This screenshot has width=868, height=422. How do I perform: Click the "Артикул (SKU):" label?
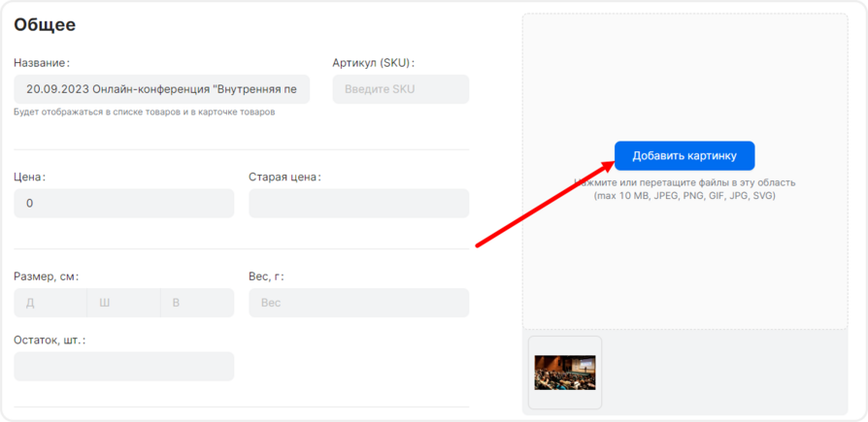coord(374,63)
